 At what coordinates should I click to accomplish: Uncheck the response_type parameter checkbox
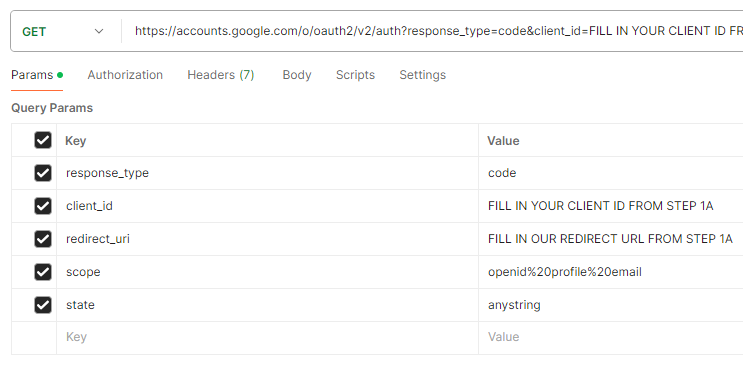43,173
